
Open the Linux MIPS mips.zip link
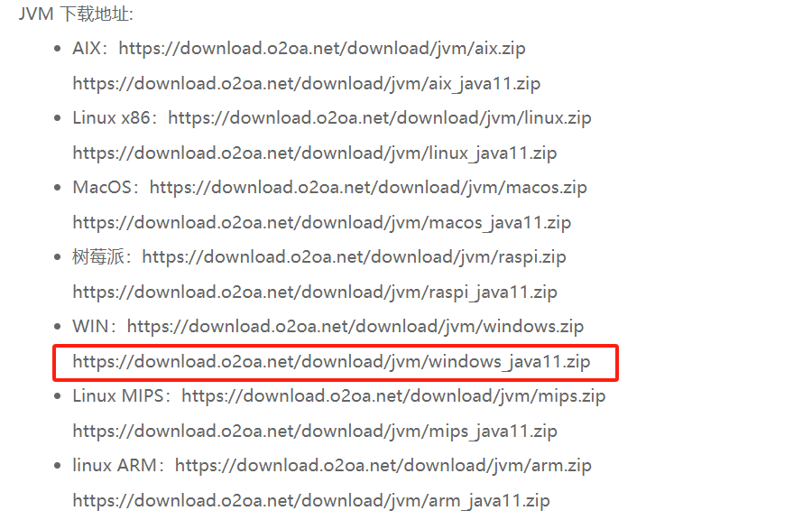tap(393, 396)
